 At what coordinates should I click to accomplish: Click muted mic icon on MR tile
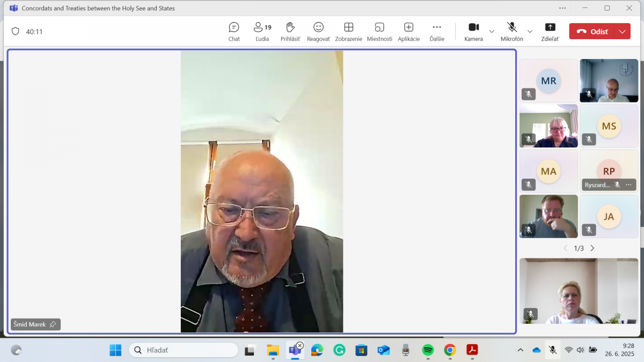click(529, 94)
